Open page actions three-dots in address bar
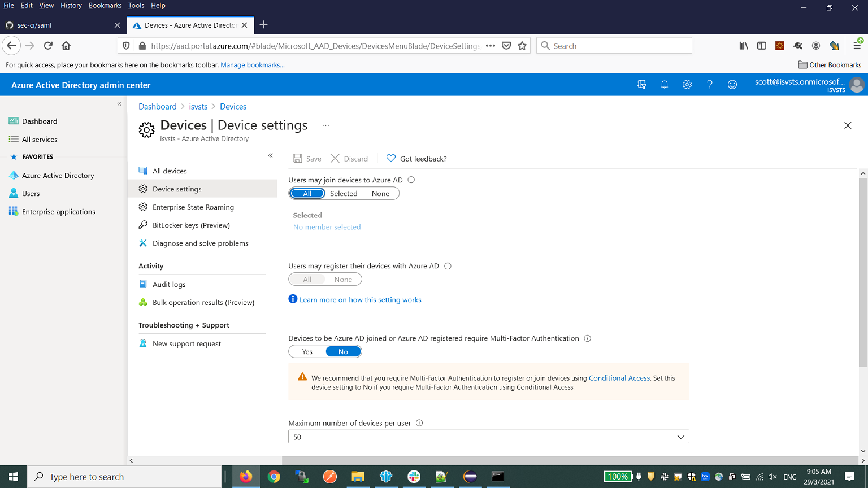Image resolution: width=868 pixels, height=488 pixels. pyautogui.click(x=491, y=46)
